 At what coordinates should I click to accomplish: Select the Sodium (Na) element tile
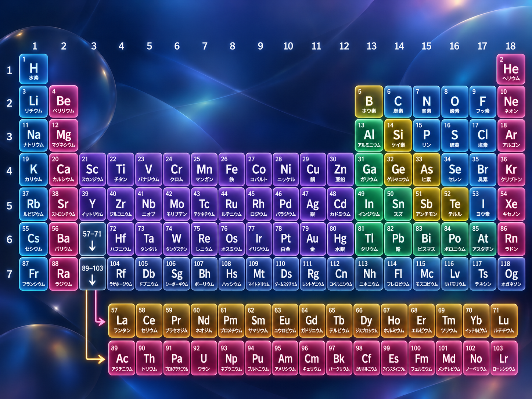point(33,135)
